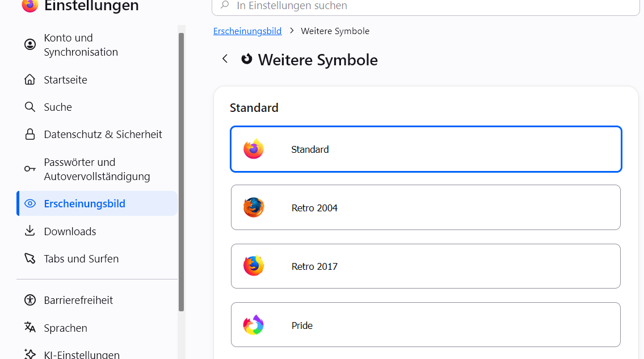Choose the Retro 2017 icon option
Image resolution: width=644 pixels, height=359 pixels.
pos(426,266)
